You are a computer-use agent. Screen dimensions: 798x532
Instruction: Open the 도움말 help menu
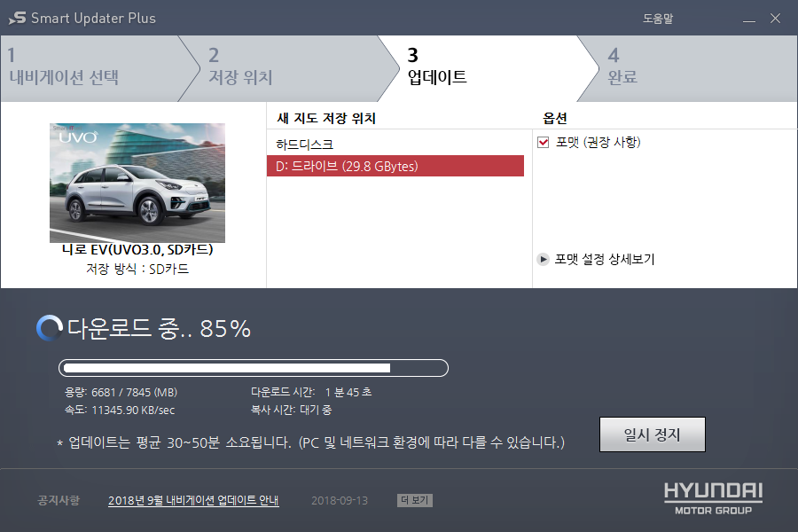658,19
